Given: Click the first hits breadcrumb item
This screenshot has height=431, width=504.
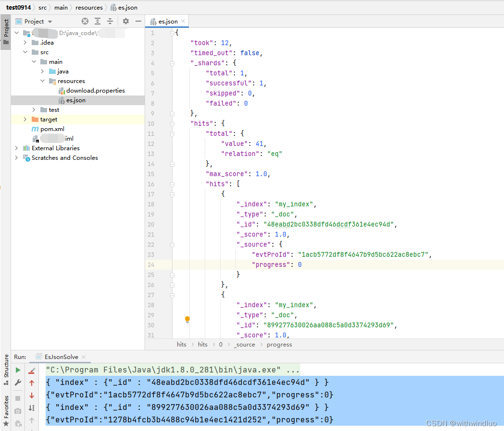Looking at the screenshot, I should [181, 344].
